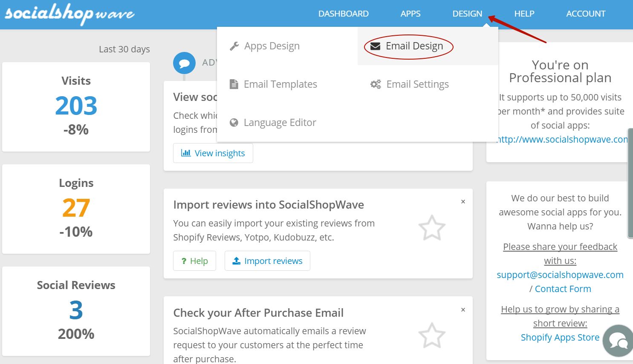Screen dimensions: 633x364
Task: Click the Logins stat value 27
Action: pos(76,208)
